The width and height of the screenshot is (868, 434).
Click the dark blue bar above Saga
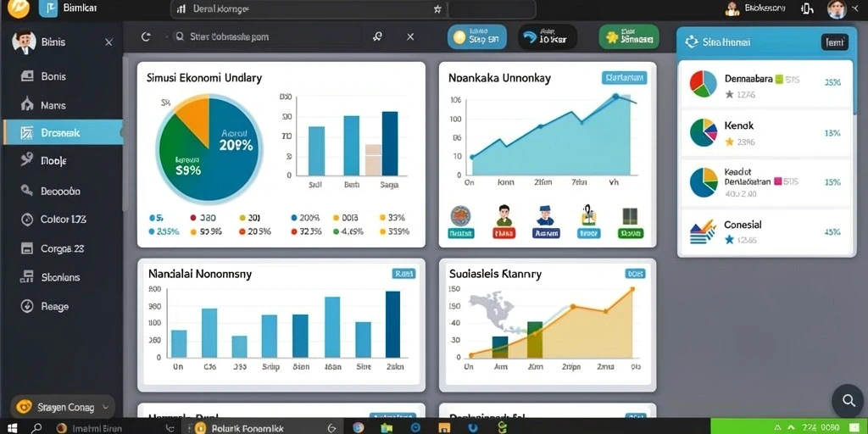[390, 143]
